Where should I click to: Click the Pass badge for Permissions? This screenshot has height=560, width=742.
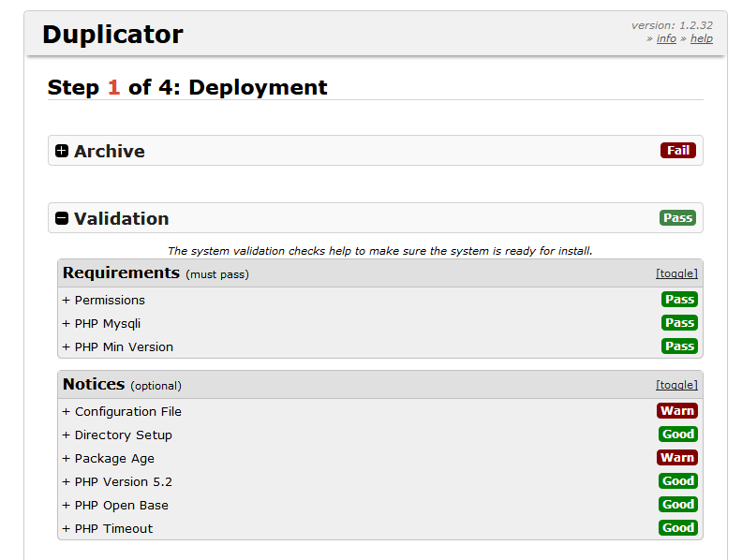point(679,300)
